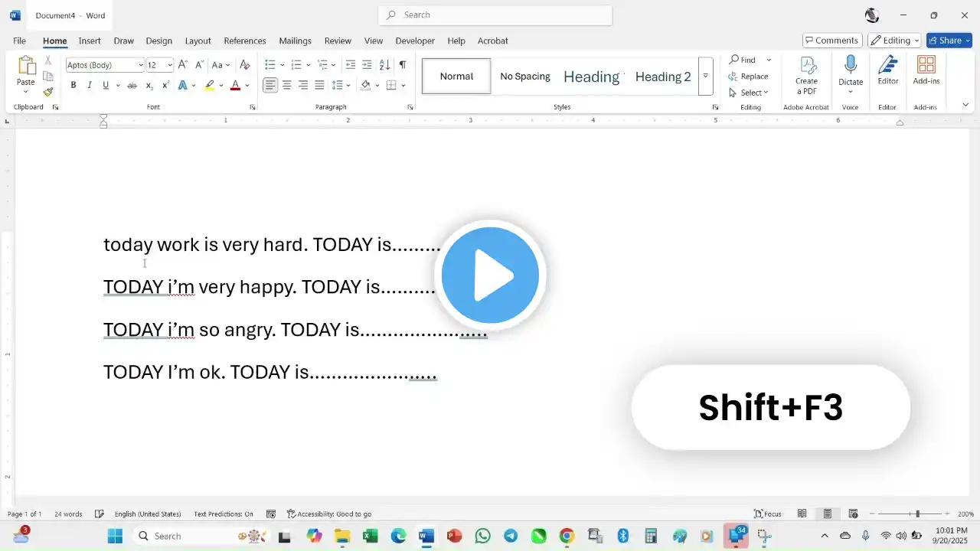Click the Clear All Formatting icon

(245, 65)
